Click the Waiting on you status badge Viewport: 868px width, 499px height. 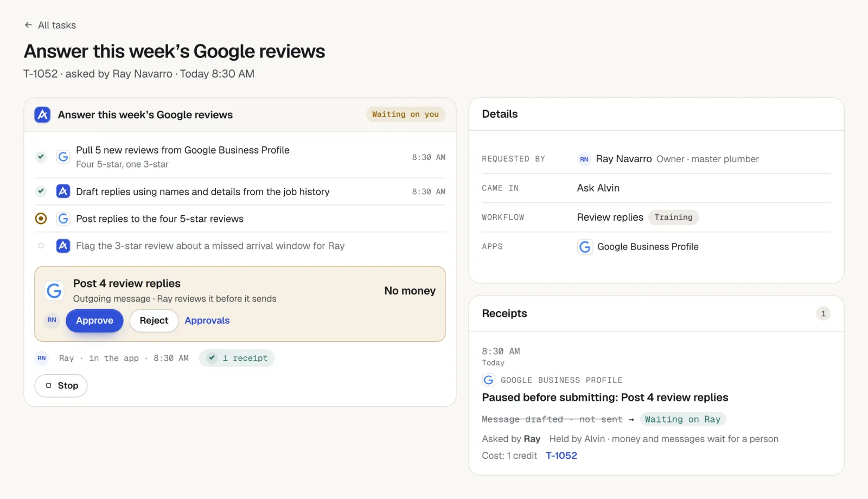(405, 114)
